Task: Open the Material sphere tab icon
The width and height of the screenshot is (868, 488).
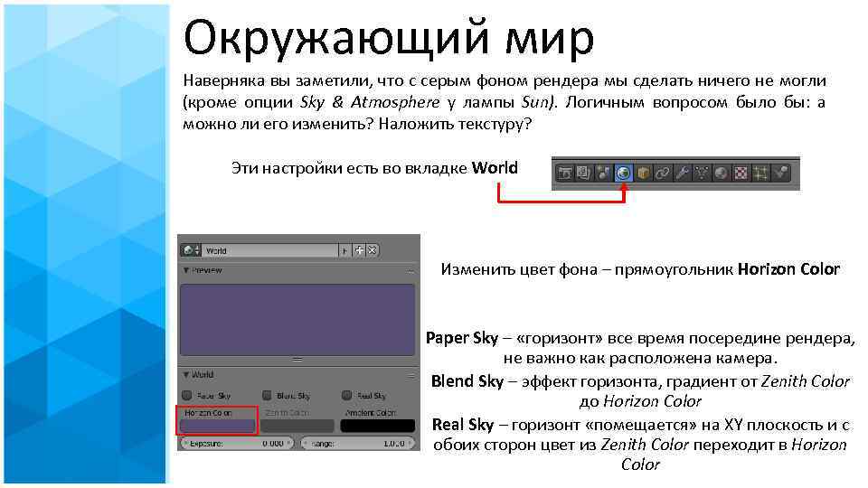Action: [x=721, y=174]
